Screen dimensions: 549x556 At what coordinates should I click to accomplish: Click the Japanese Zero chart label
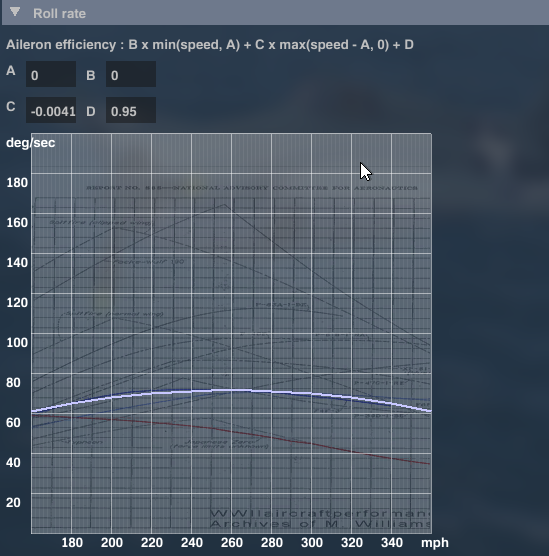tap(220, 444)
